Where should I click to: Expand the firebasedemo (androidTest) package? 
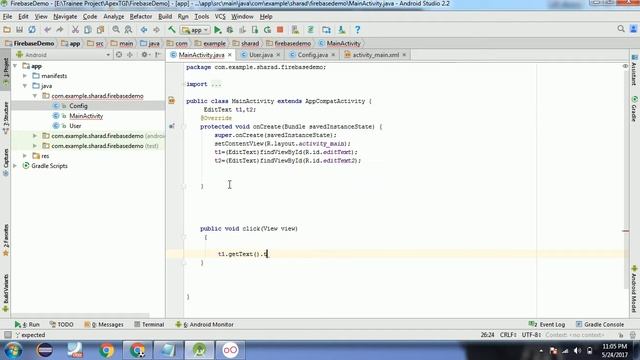[35, 136]
